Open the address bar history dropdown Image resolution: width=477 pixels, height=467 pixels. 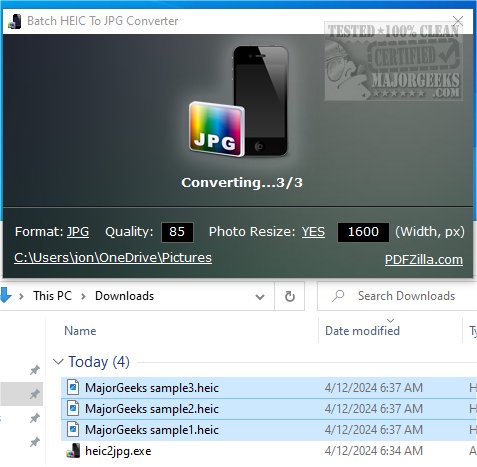260,296
